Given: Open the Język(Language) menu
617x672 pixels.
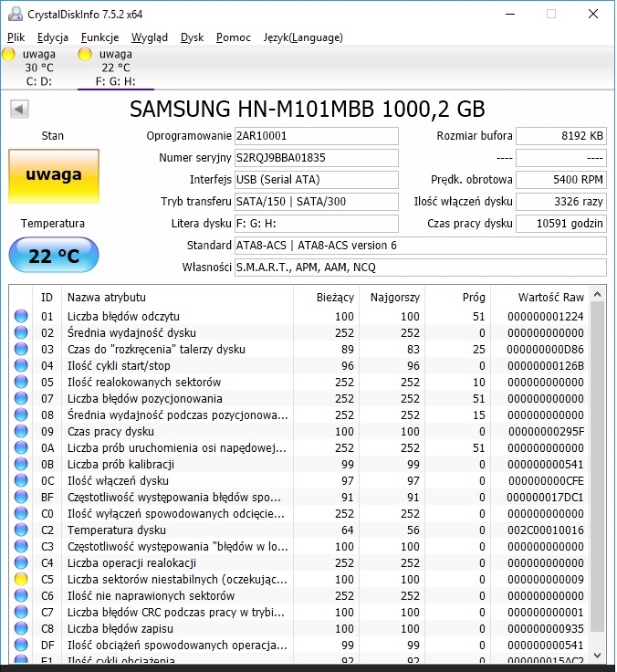Looking at the screenshot, I should coord(303,37).
